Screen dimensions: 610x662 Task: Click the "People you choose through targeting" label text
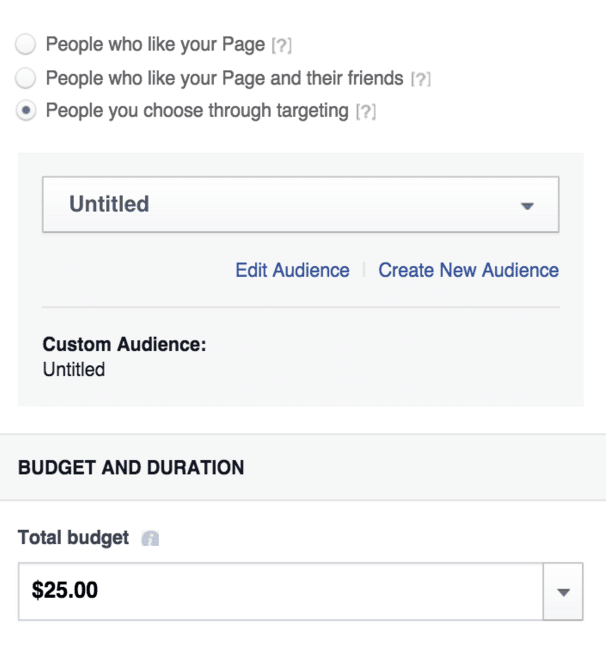[197, 111]
